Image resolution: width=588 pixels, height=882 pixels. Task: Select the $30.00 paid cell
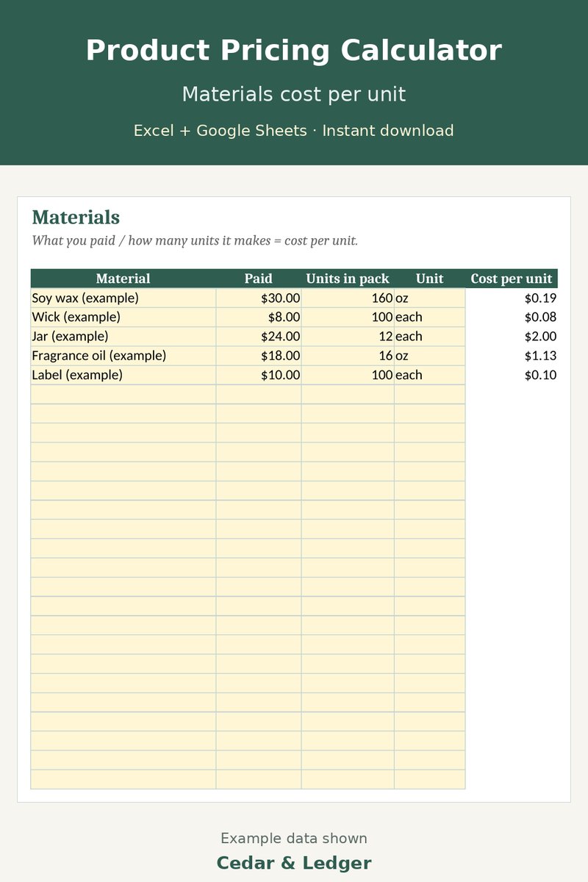coord(259,298)
